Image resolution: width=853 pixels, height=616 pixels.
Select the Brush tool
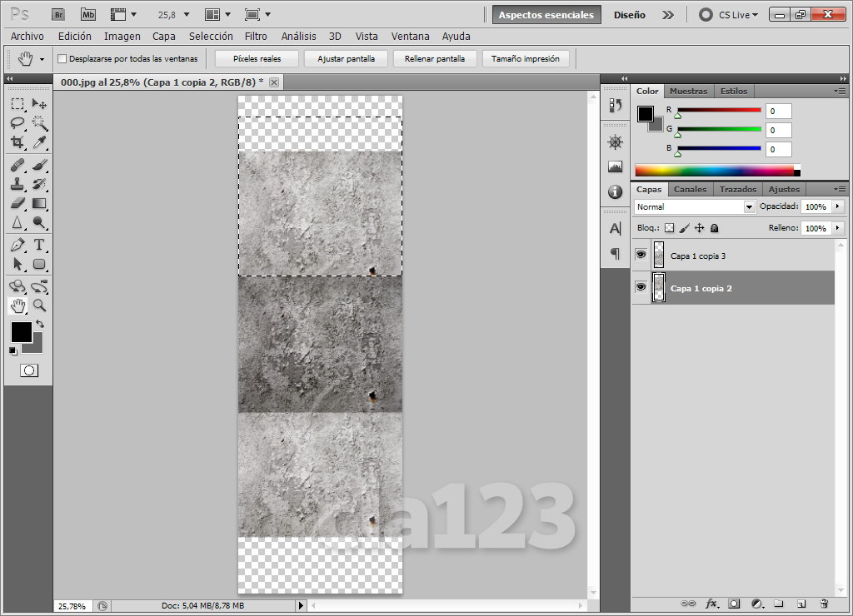point(39,165)
